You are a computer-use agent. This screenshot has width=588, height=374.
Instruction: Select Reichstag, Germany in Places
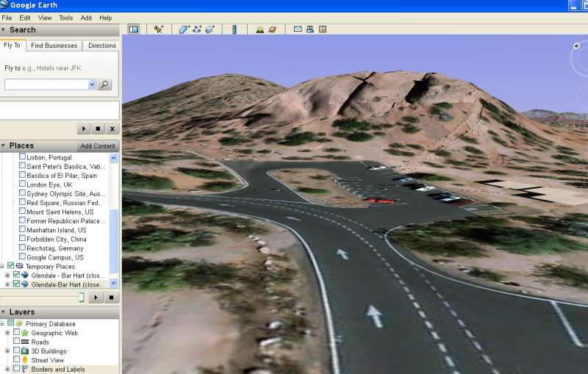tap(54, 248)
